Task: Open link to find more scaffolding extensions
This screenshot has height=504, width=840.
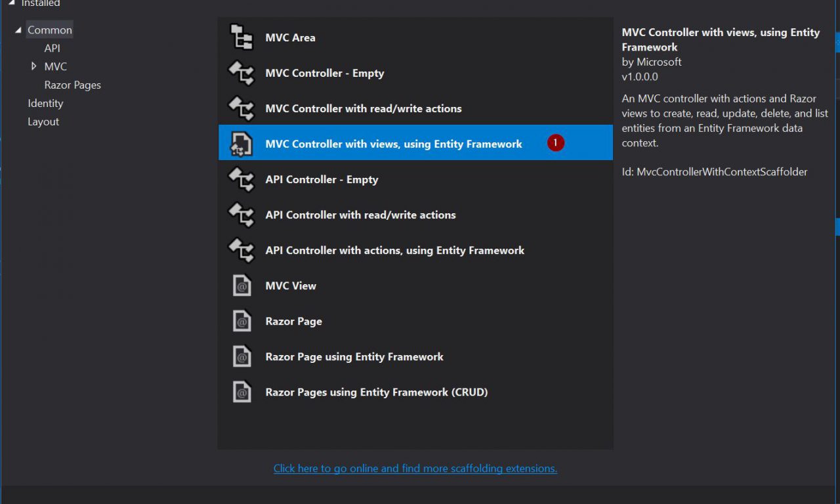Action: (x=415, y=468)
